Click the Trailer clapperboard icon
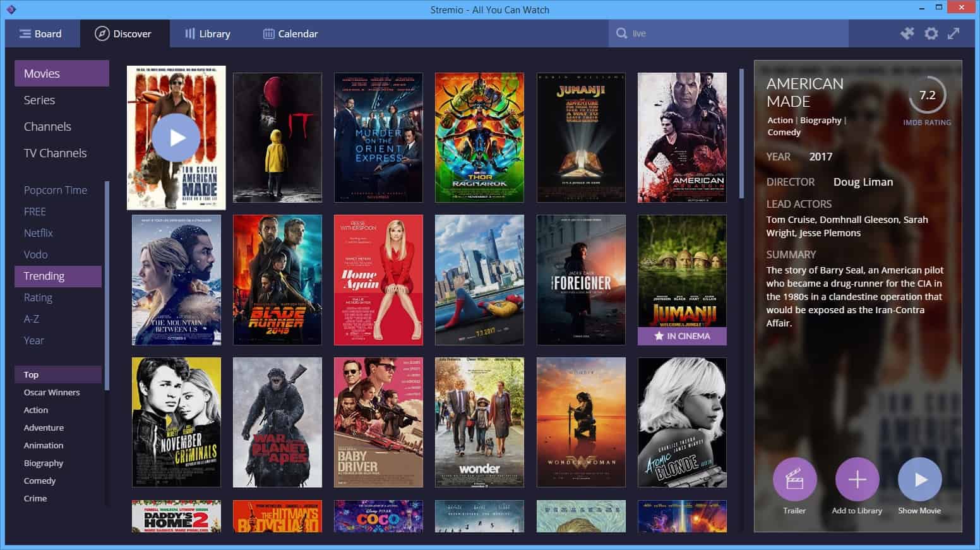Screen dimensions: 980x550 point(794,480)
